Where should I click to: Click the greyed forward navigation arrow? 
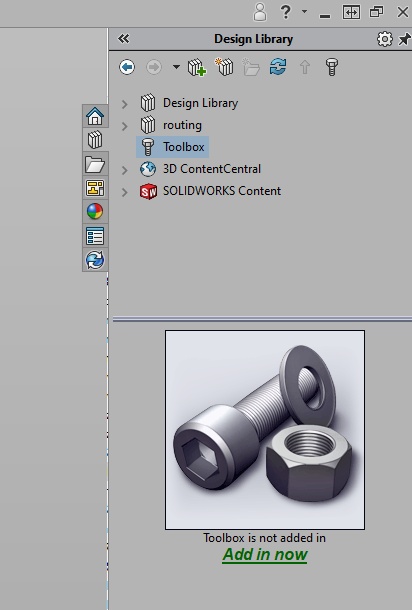[154, 67]
